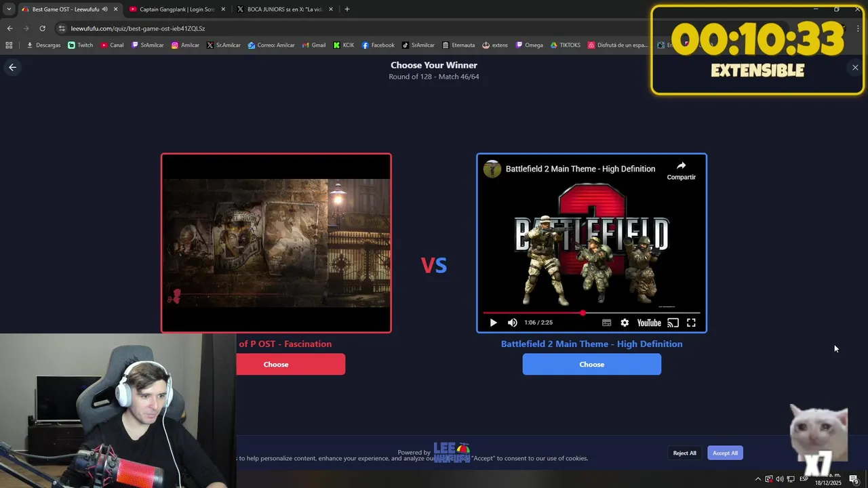
Task: Open Canal YouTube bookmark
Action: [112, 45]
